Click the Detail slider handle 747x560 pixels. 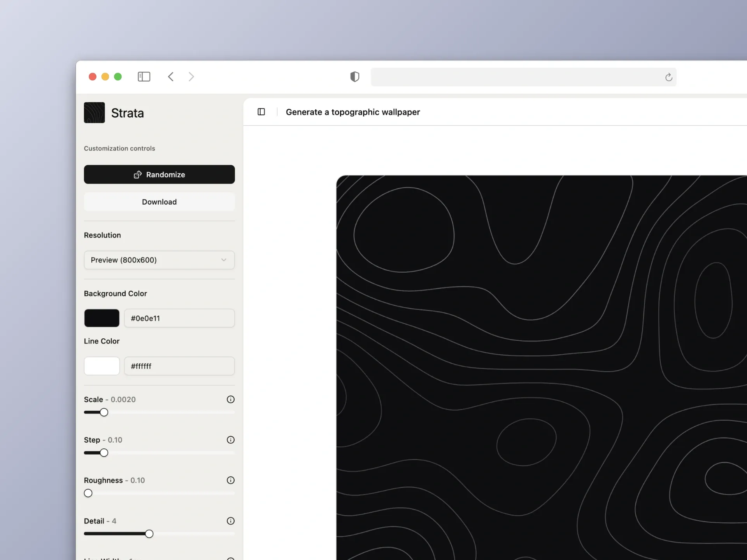point(149,534)
